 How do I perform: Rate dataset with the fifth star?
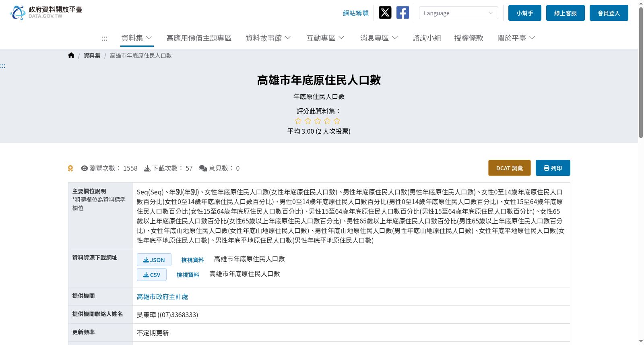(337, 121)
